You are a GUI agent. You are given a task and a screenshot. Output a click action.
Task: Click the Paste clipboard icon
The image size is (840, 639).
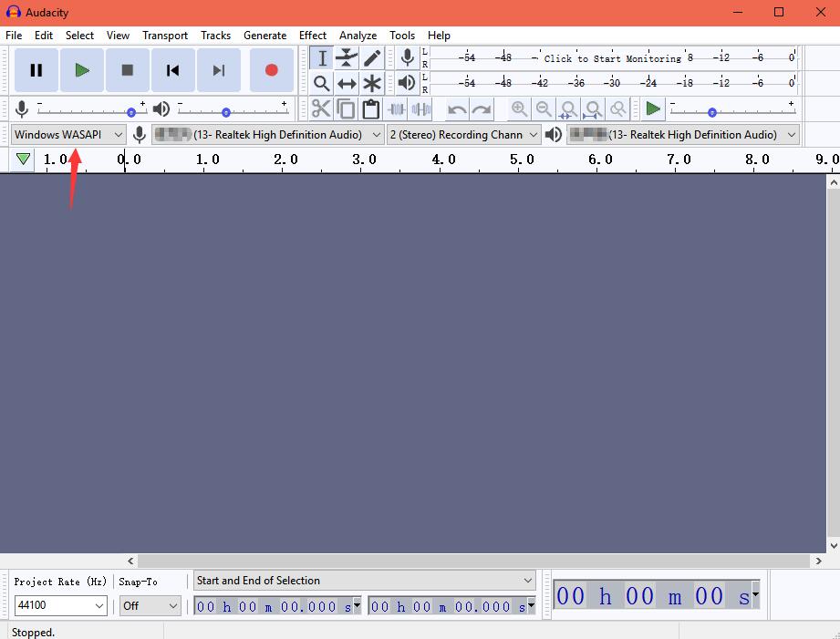(x=370, y=109)
